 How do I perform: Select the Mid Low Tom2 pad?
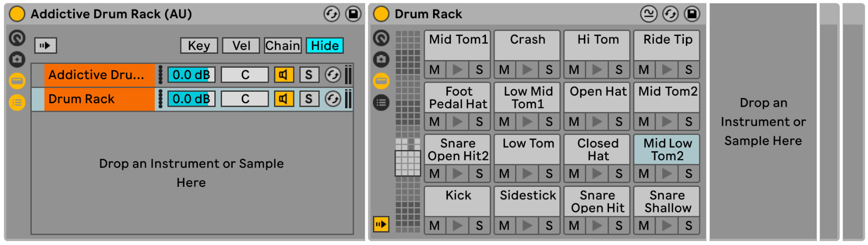pos(667,149)
